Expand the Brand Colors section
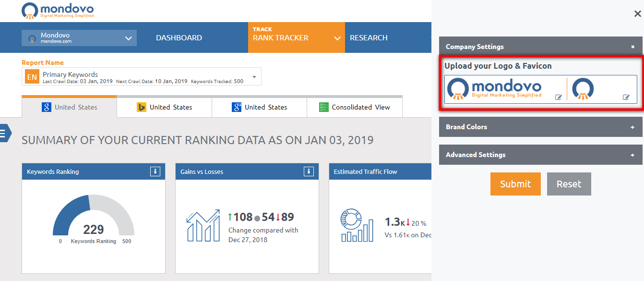This screenshot has width=644, height=281. click(540, 127)
